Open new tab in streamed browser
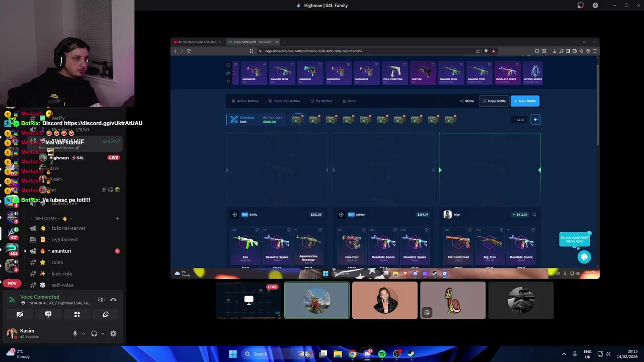 click(285, 42)
